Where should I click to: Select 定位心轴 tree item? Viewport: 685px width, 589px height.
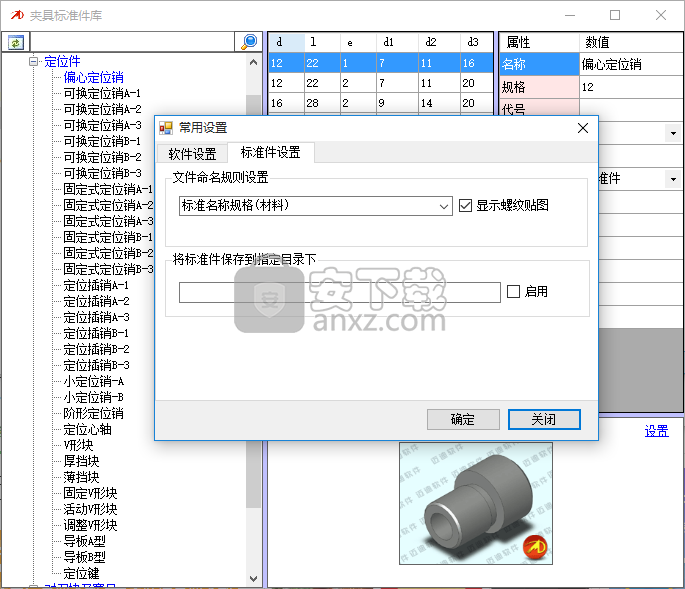[x=87, y=430]
